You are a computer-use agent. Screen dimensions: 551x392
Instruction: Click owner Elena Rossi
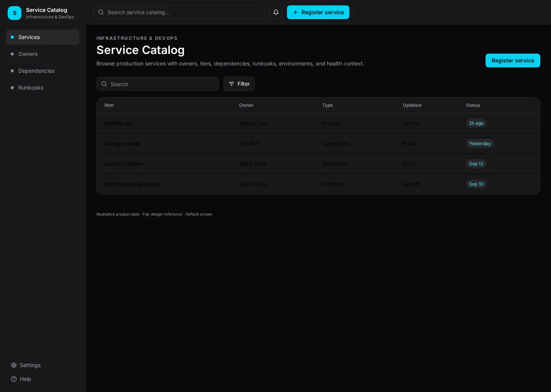click(253, 164)
